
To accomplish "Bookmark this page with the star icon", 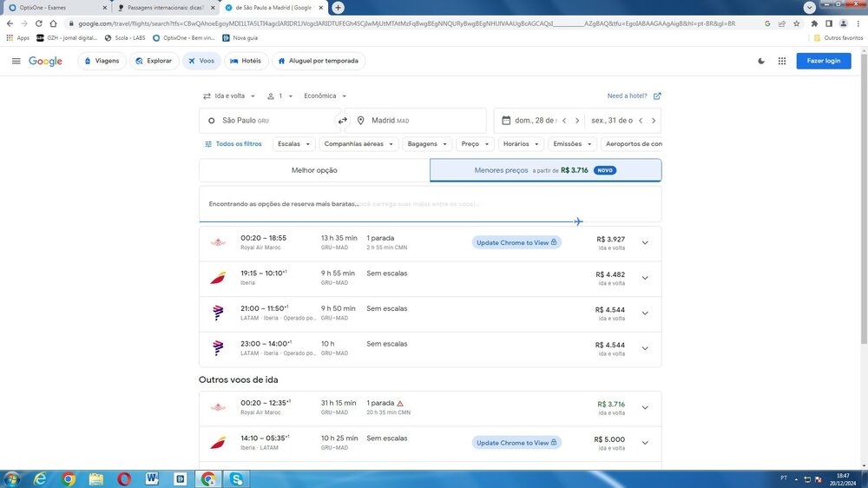I will tap(797, 23).
